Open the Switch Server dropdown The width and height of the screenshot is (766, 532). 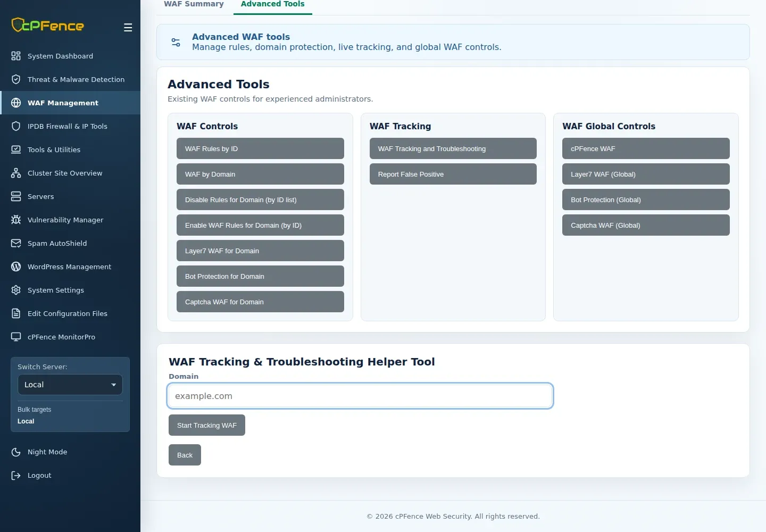(x=70, y=385)
